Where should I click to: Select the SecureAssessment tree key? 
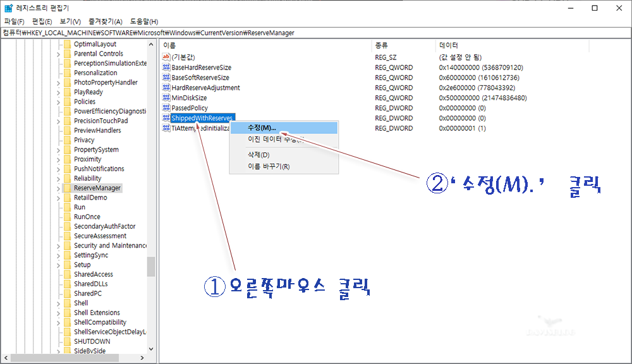click(x=100, y=236)
